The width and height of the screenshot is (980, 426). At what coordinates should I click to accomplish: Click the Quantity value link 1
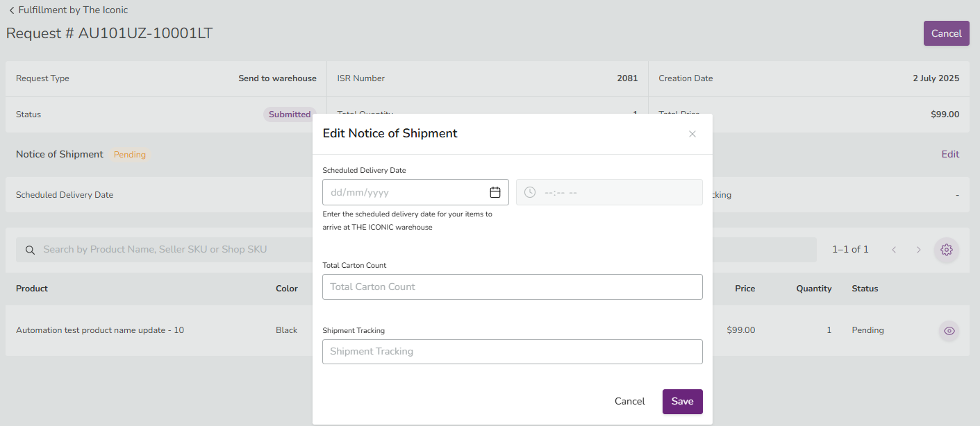coord(829,330)
